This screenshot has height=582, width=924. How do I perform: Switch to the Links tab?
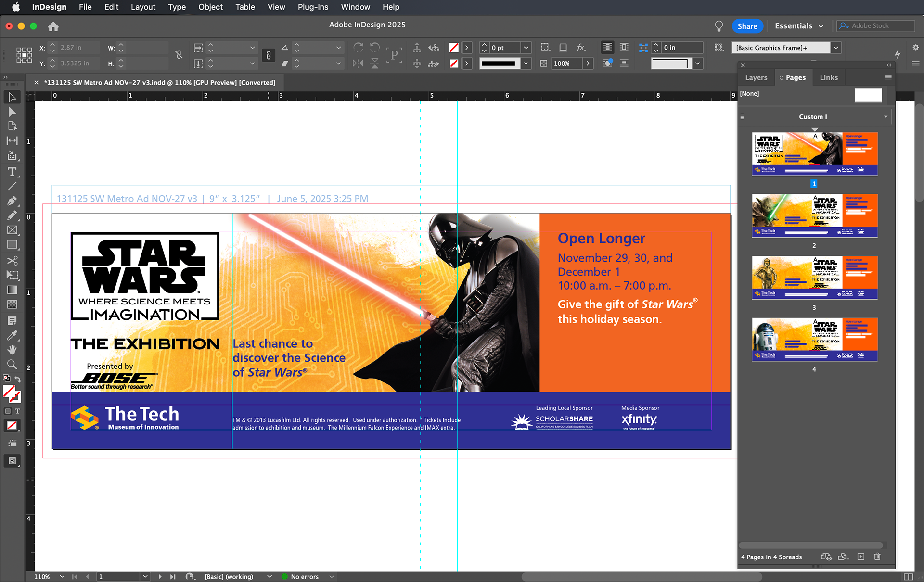coord(829,77)
